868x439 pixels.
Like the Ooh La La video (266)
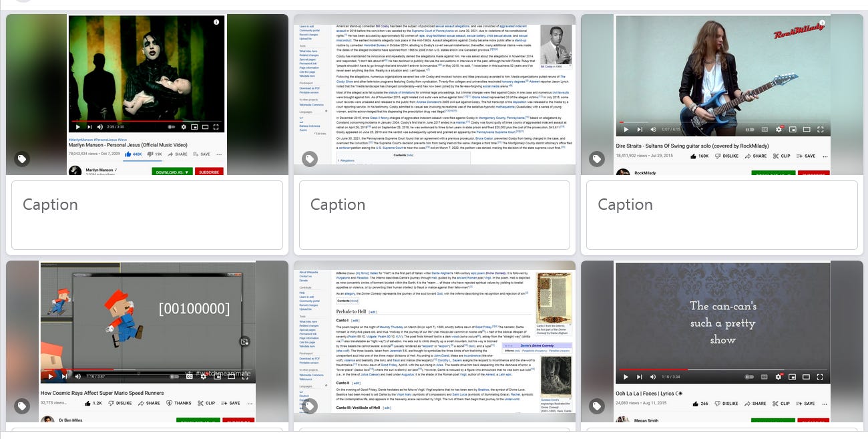(700, 404)
